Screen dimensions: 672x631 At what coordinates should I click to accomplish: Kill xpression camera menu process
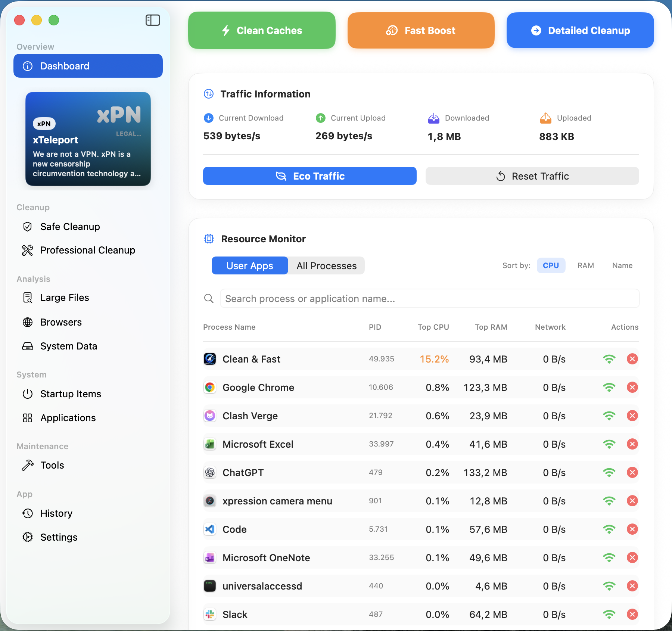coord(632,501)
